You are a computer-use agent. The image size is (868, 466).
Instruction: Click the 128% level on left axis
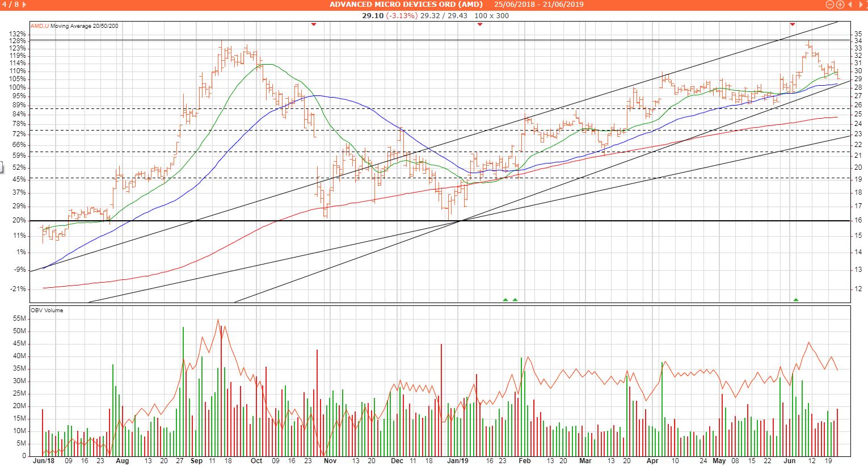point(17,41)
